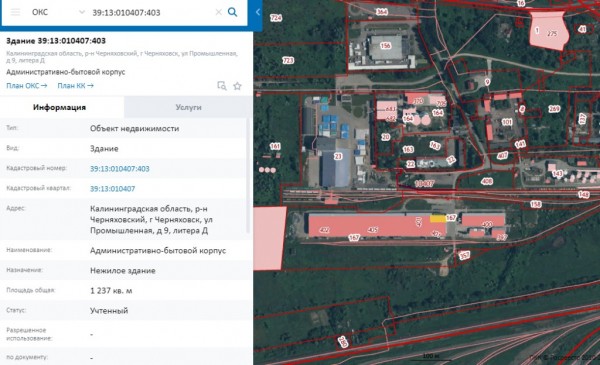The height and width of the screenshot is (365, 600).
Task: Click the 'Объект недвижимости' type value
Action: coord(135,129)
